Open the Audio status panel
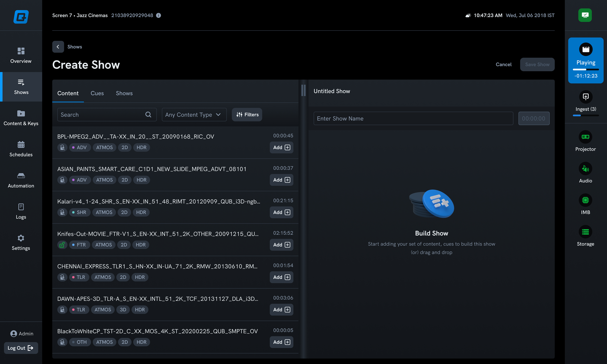This screenshot has height=364, width=607. coord(585,169)
